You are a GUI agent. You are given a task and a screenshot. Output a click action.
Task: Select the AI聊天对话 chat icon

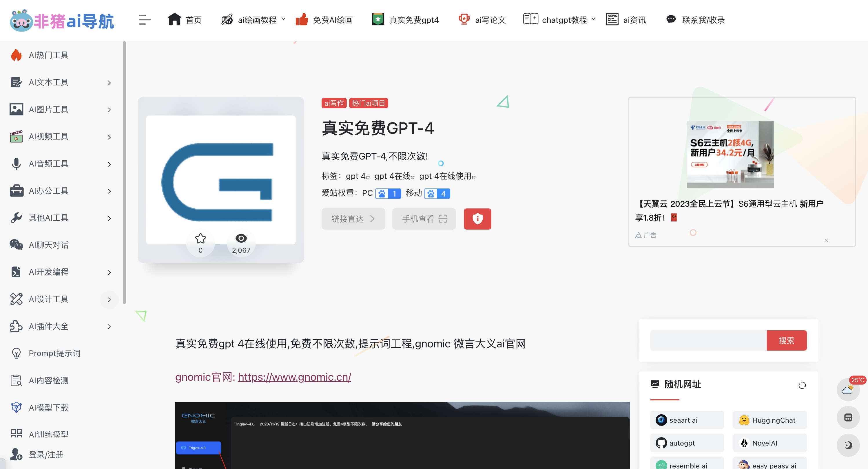(16, 245)
